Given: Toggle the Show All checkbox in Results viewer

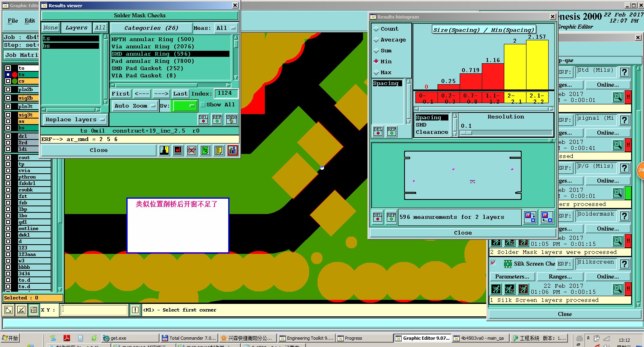Looking at the screenshot, I should click(203, 105).
